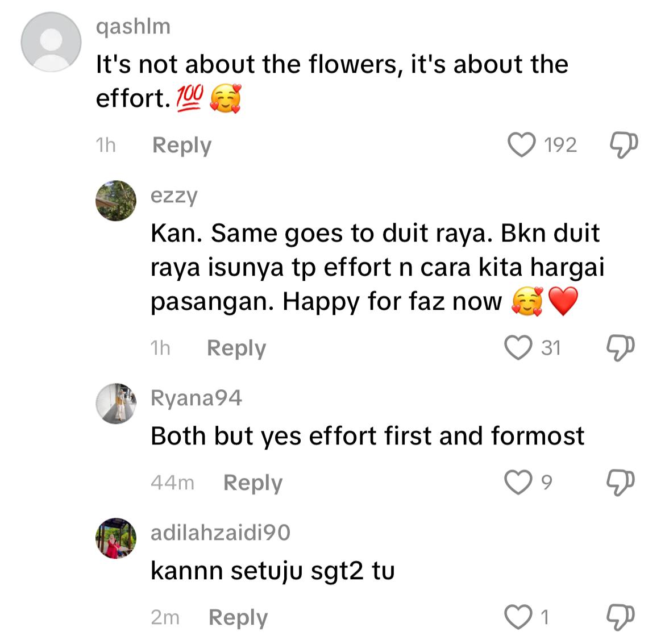The height and width of the screenshot is (644, 665).
Task: Open adilahzaidi90's profile picture
Action: 117,538
